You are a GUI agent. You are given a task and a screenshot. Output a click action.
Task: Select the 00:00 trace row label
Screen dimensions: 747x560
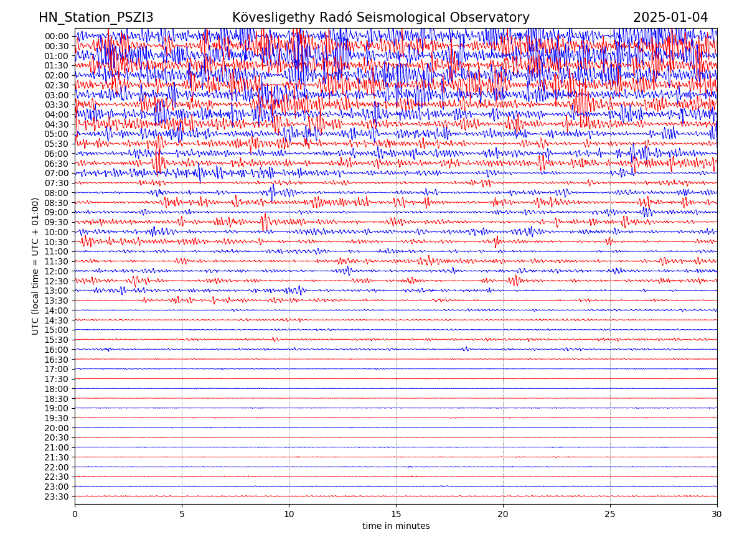click(56, 36)
